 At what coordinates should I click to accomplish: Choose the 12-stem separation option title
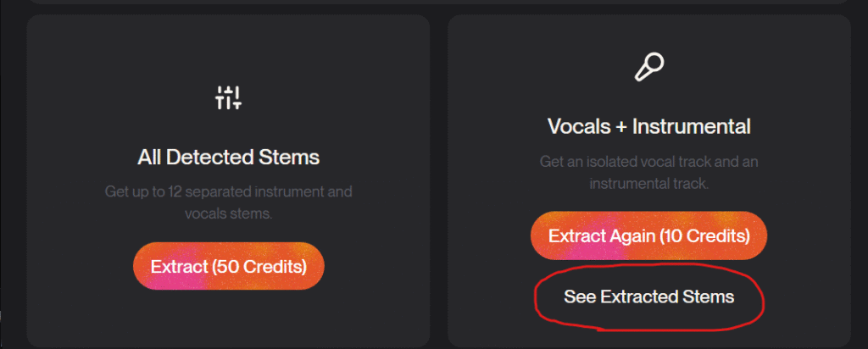228,157
